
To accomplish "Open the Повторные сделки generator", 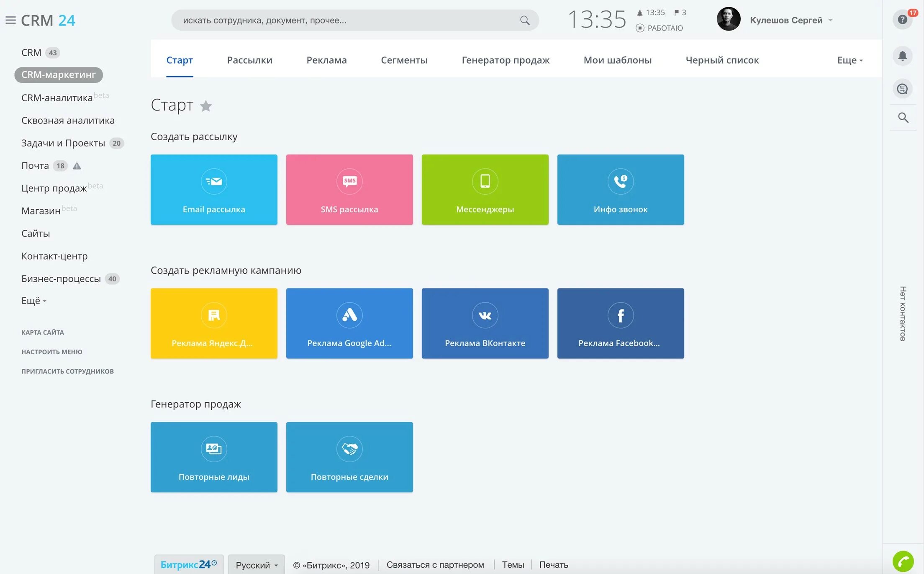I will (349, 457).
